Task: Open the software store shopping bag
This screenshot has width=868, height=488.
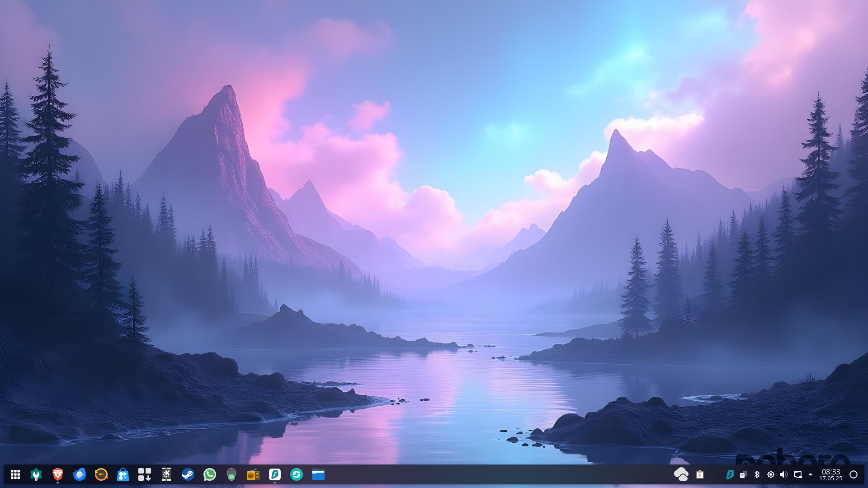Action: [123, 474]
